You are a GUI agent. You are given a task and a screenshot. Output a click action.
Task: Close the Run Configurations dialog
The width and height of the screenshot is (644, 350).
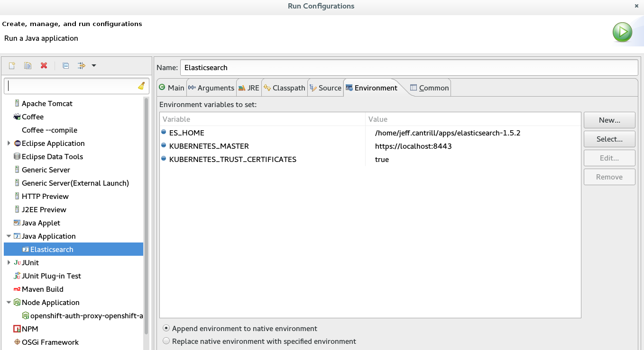coord(636,6)
